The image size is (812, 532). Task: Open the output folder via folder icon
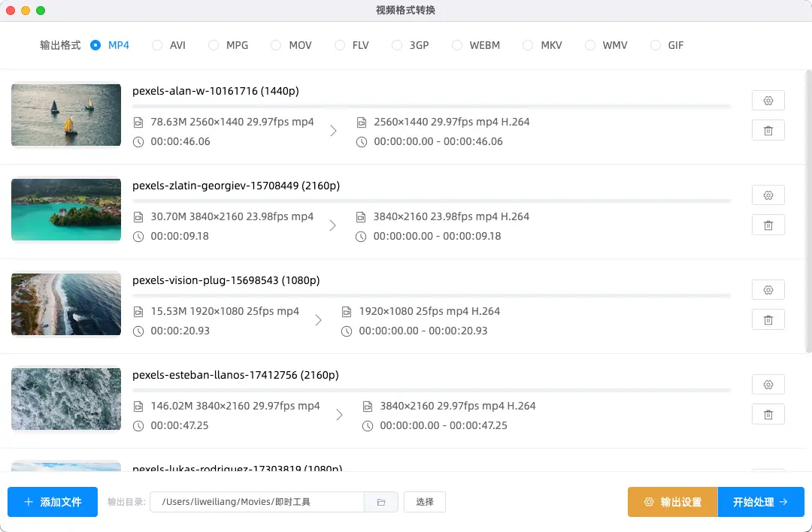pyautogui.click(x=381, y=502)
